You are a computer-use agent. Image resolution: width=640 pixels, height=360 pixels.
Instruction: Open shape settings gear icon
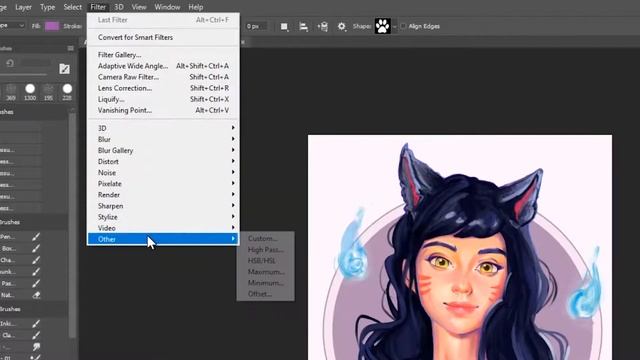pos(342,27)
